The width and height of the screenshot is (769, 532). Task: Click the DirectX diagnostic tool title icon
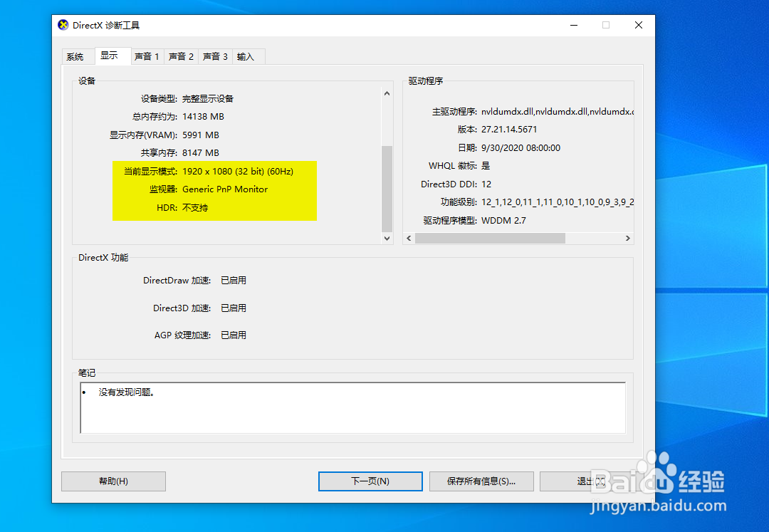[x=63, y=25]
